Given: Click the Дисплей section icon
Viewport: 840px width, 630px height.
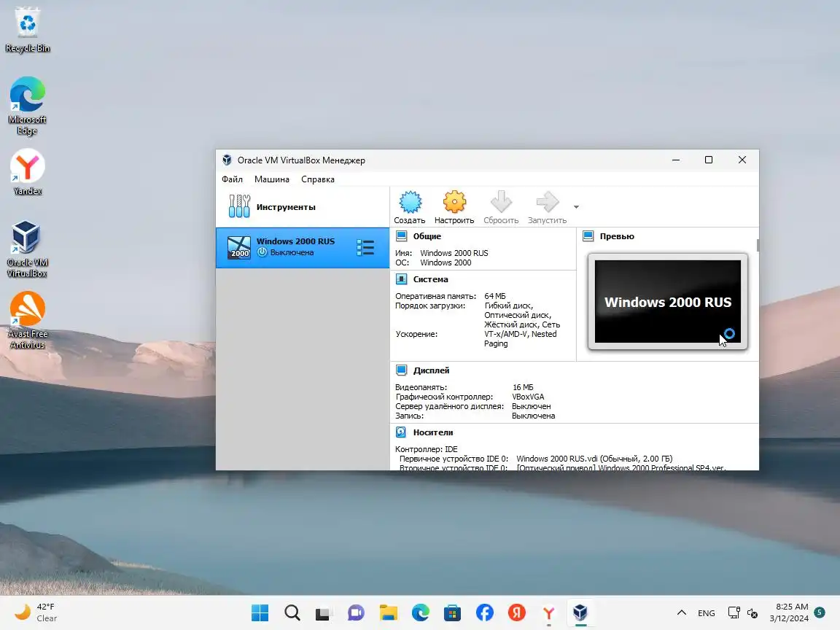Looking at the screenshot, I should (401, 370).
